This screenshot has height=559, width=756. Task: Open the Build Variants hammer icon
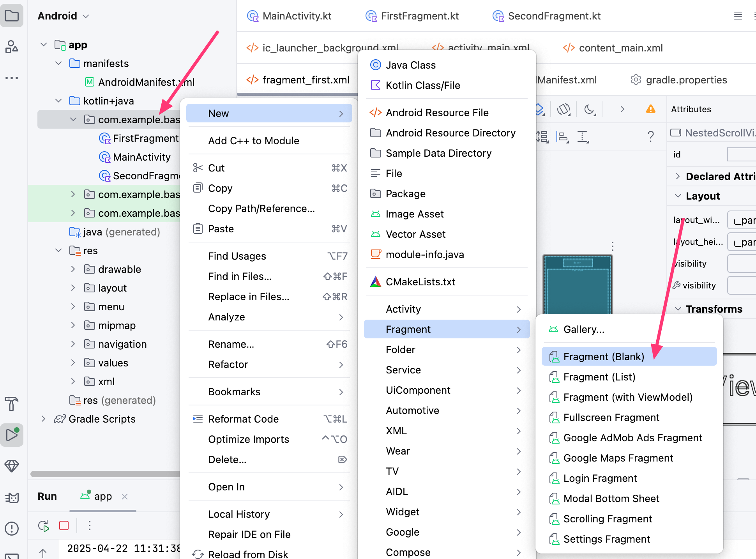point(12,403)
